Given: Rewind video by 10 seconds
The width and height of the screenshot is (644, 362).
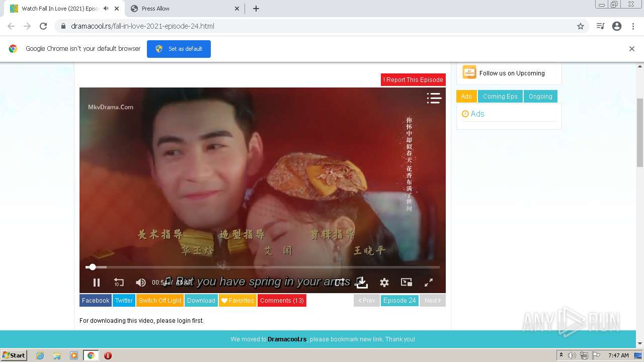Looking at the screenshot, I should coord(119,283).
